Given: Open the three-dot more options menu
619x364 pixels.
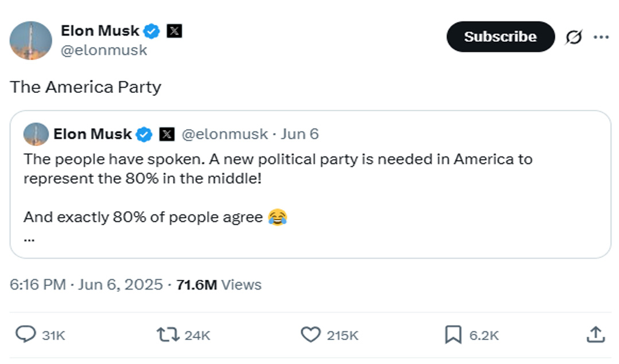Looking at the screenshot, I should pos(601,37).
